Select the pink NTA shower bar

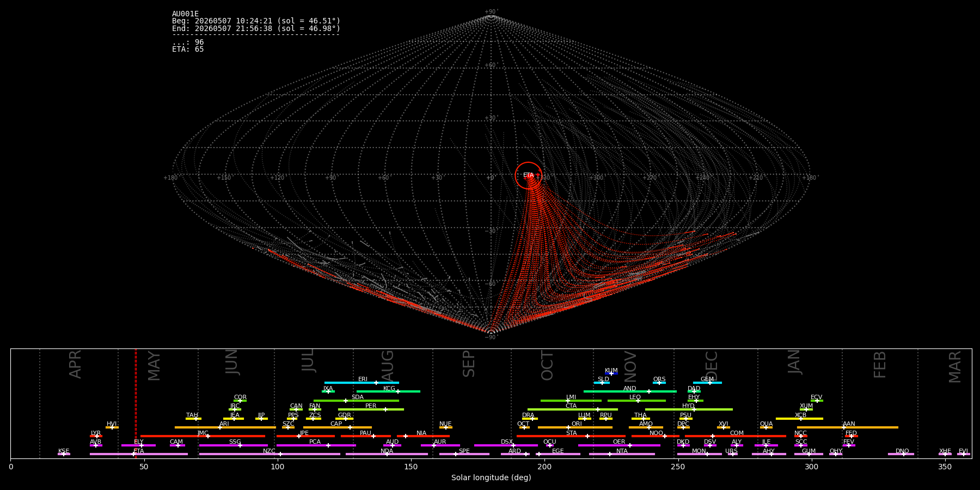(x=622, y=454)
